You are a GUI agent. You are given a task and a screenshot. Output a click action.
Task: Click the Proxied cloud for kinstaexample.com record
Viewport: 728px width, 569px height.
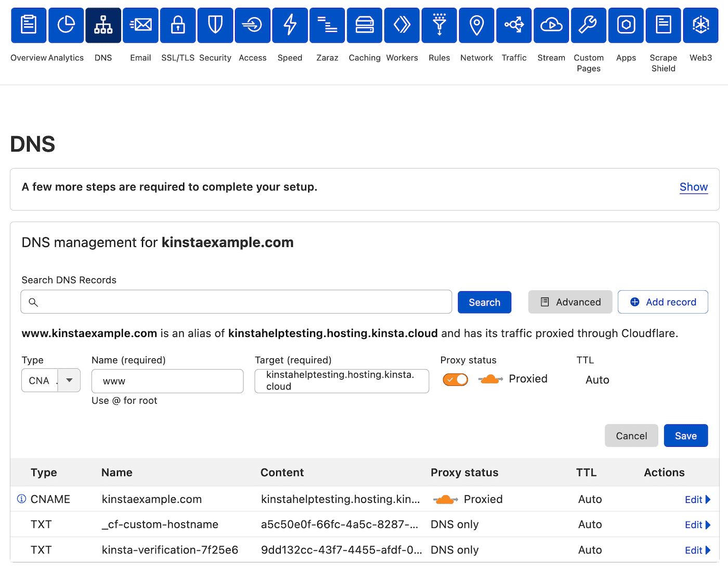445,499
